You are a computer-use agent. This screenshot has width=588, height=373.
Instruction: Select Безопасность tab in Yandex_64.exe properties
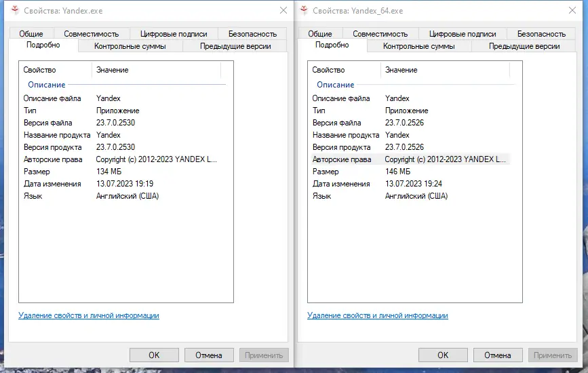tap(541, 33)
